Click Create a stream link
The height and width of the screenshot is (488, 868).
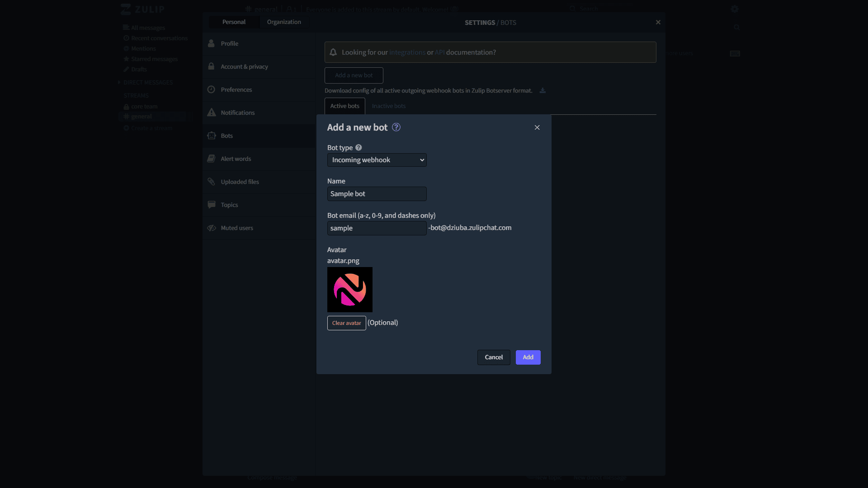tap(151, 128)
